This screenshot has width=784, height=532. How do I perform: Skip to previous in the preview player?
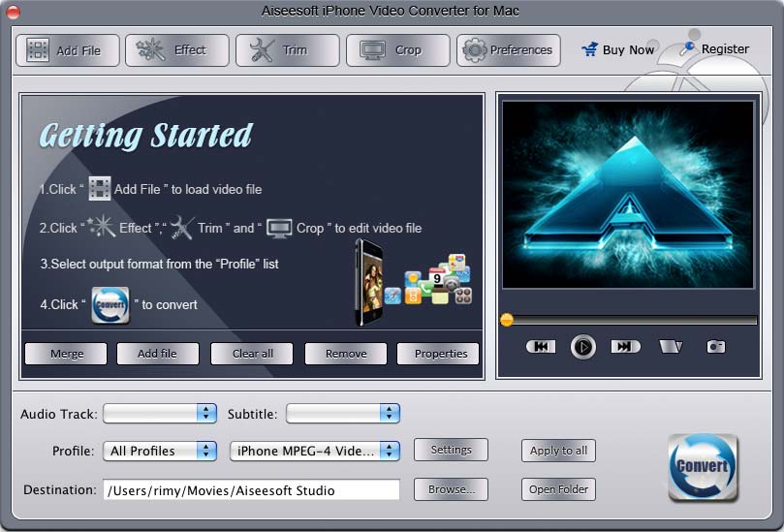(x=541, y=347)
